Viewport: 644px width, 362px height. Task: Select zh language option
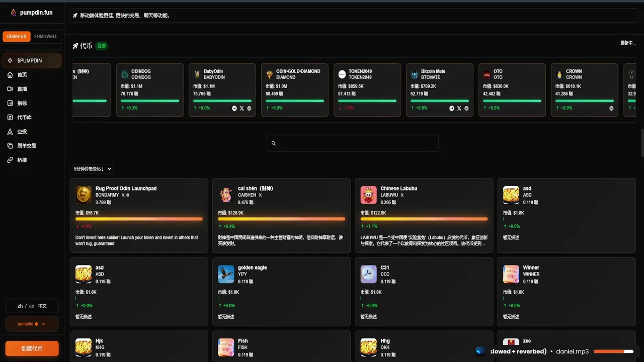point(20,306)
